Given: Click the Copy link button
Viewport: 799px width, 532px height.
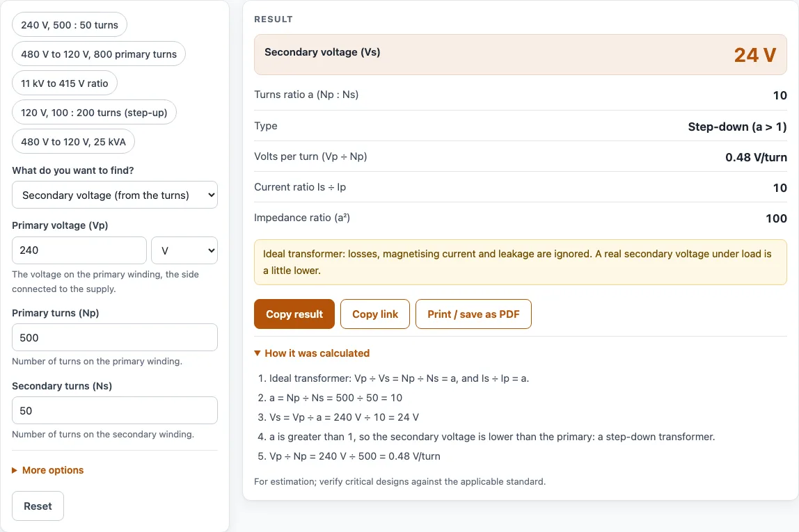Looking at the screenshot, I should 375,314.
